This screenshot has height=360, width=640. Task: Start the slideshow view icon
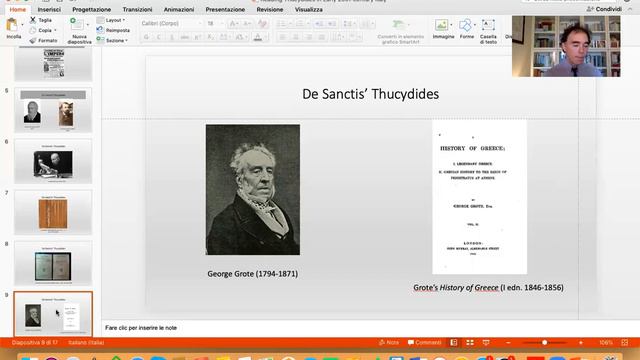click(486, 342)
